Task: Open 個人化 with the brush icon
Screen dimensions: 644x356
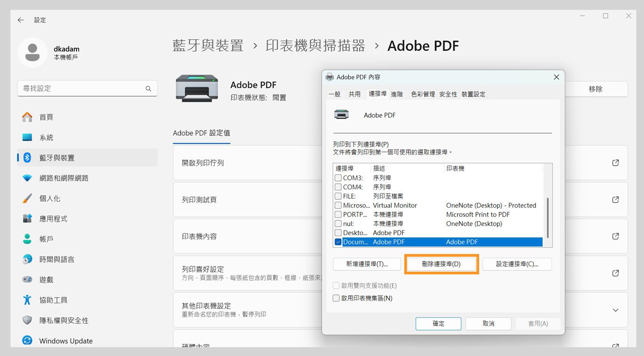Action: pyautogui.click(x=27, y=198)
